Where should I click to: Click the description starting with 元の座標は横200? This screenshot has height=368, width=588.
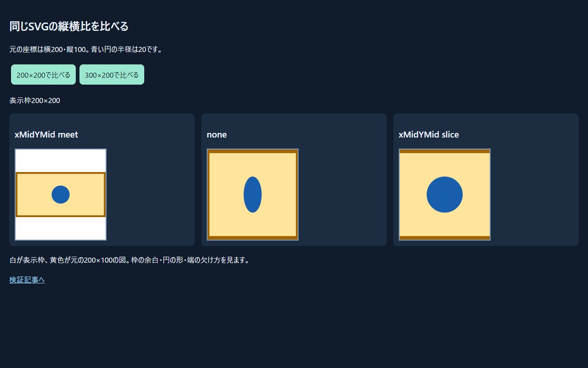(86, 49)
